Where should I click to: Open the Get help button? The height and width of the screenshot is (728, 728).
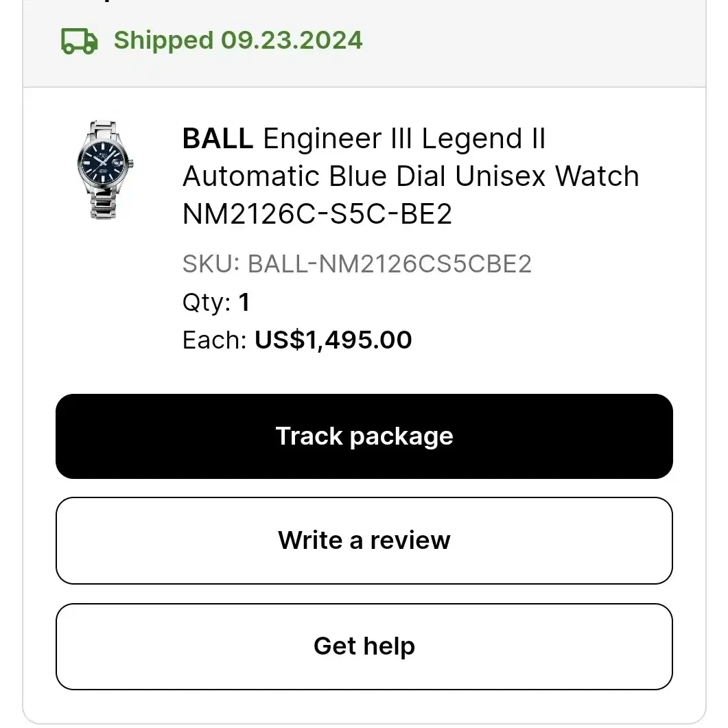[364, 646]
